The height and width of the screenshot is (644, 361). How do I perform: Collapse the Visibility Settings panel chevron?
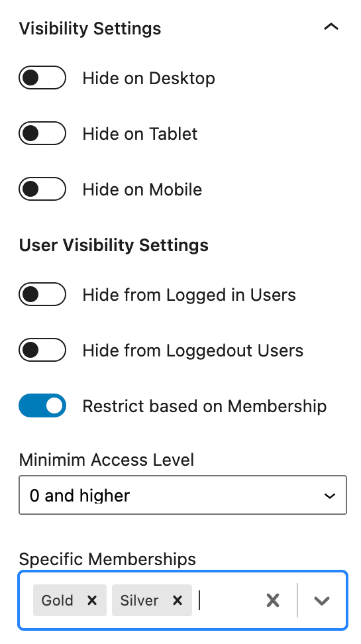pyautogui.click(x=331, y=27)
